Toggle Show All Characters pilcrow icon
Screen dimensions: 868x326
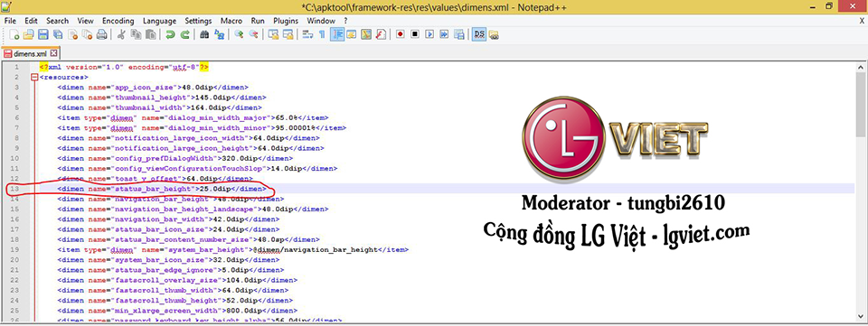[322, 34]
